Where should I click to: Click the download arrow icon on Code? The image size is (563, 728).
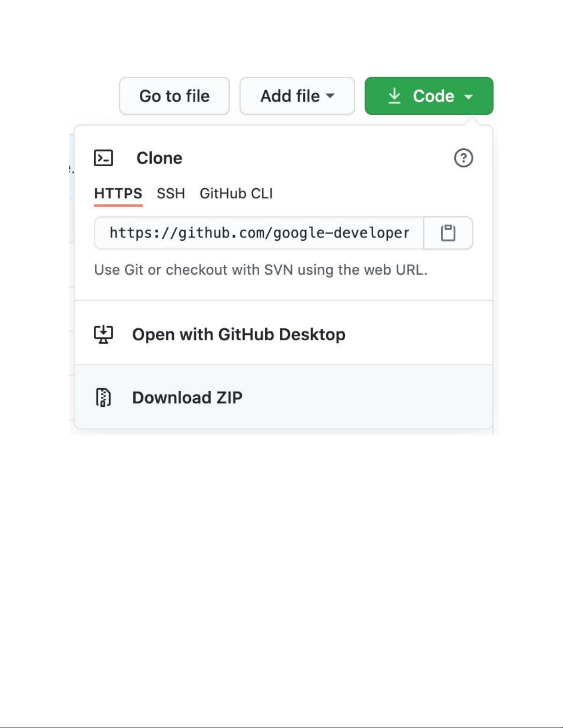coord(394,96)
